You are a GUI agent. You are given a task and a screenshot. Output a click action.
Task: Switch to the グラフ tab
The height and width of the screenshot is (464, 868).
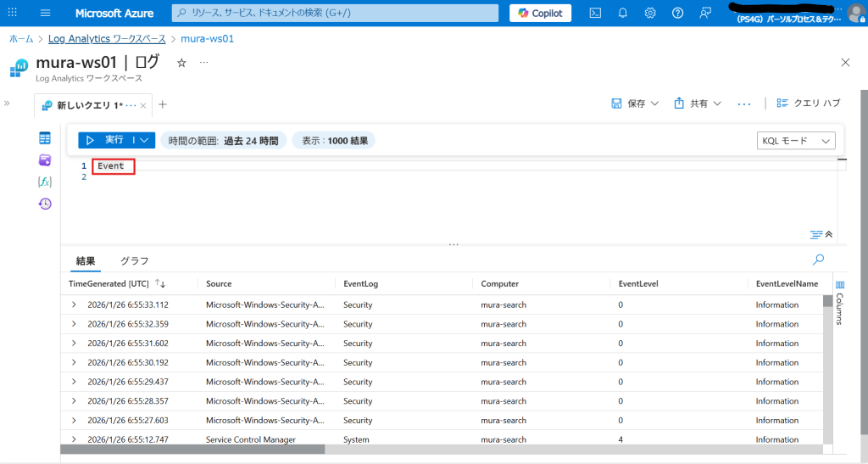134,261
